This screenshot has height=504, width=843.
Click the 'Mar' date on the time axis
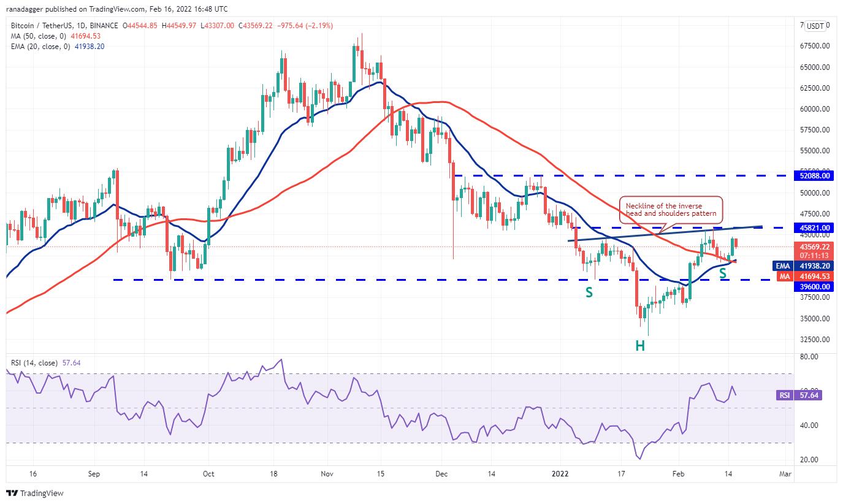[x=785, y=474]
